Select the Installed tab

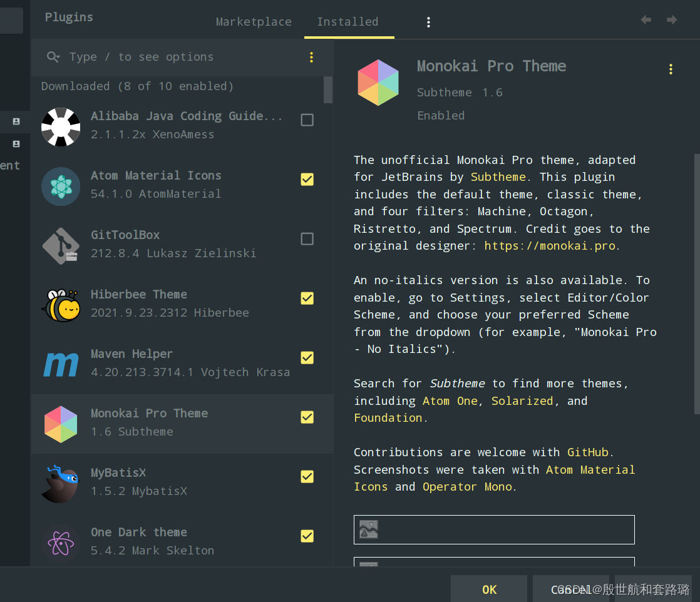pyautogui.click(x=347, y=21)
